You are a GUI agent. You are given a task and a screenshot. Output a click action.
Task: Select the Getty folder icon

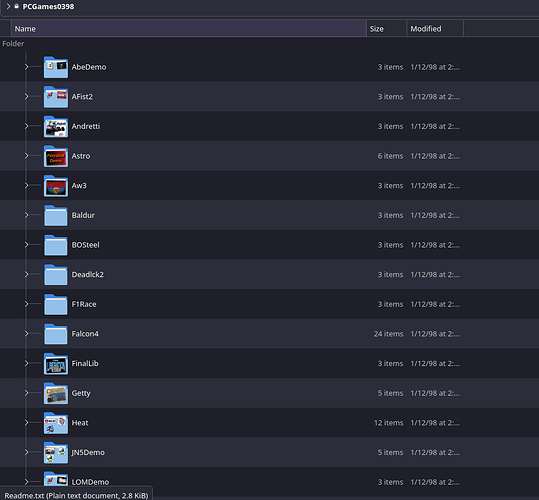coord(56,393)
